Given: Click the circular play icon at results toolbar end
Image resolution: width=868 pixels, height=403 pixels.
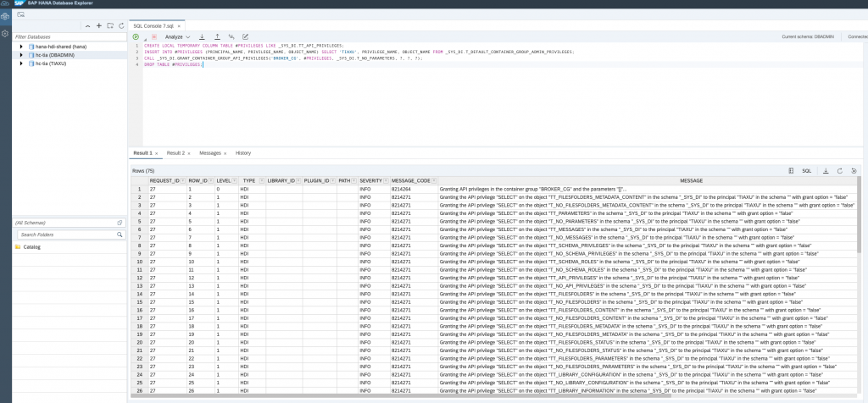Looking at the screenshot, I should pos(854,171).
